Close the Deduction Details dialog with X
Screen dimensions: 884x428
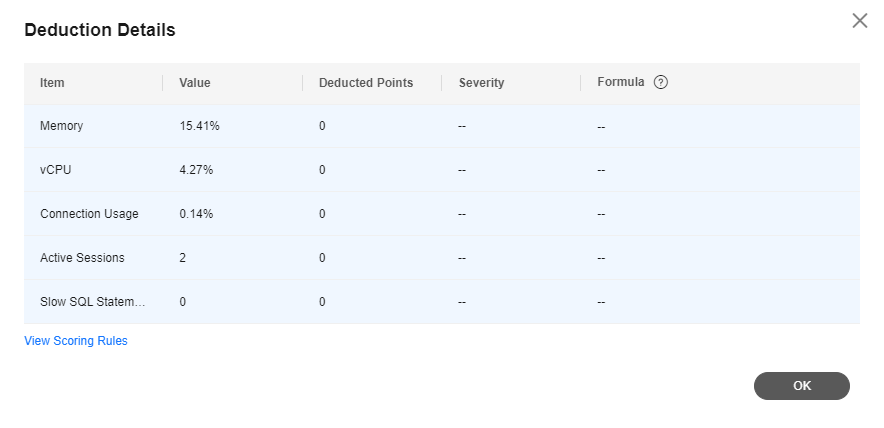[x=859, y=21]
